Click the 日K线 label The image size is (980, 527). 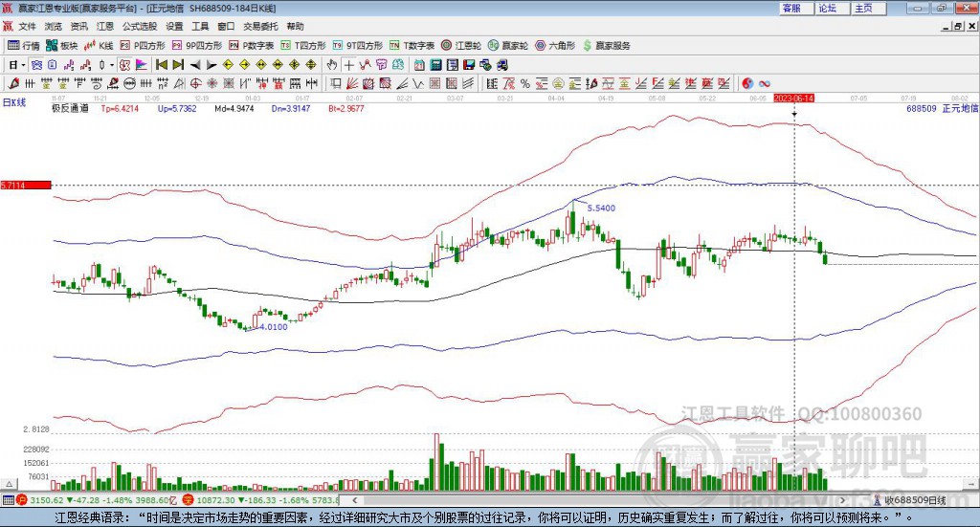pyautogui.click(x=14, y=102)
